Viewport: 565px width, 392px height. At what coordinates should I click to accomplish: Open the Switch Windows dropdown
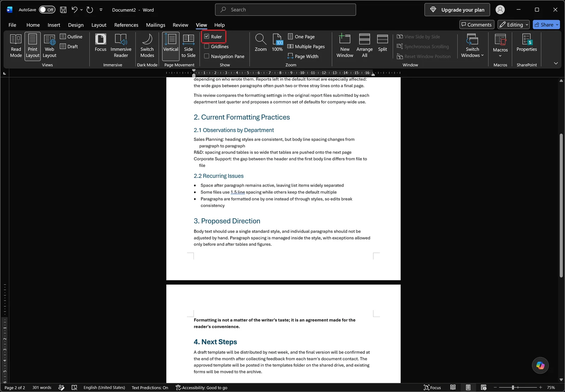click(x=472, y=46)
